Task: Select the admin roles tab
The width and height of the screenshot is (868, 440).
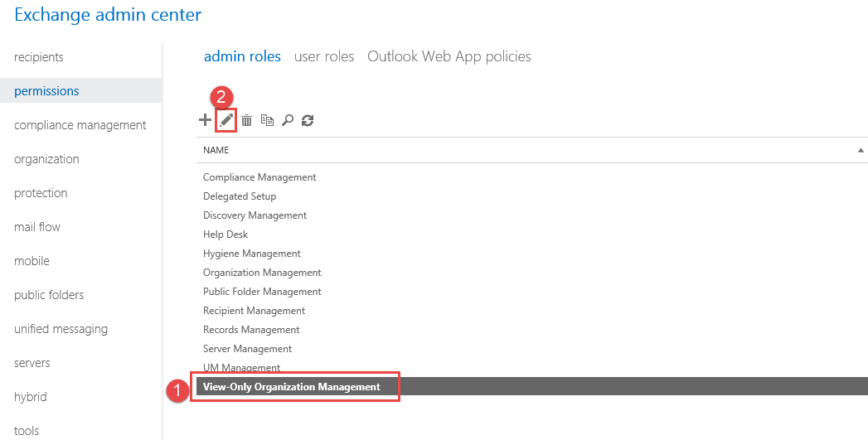Action: 242,56
